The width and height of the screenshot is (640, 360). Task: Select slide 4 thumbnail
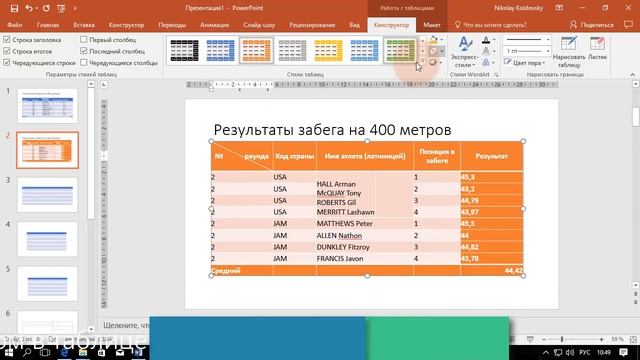[47, 239]
